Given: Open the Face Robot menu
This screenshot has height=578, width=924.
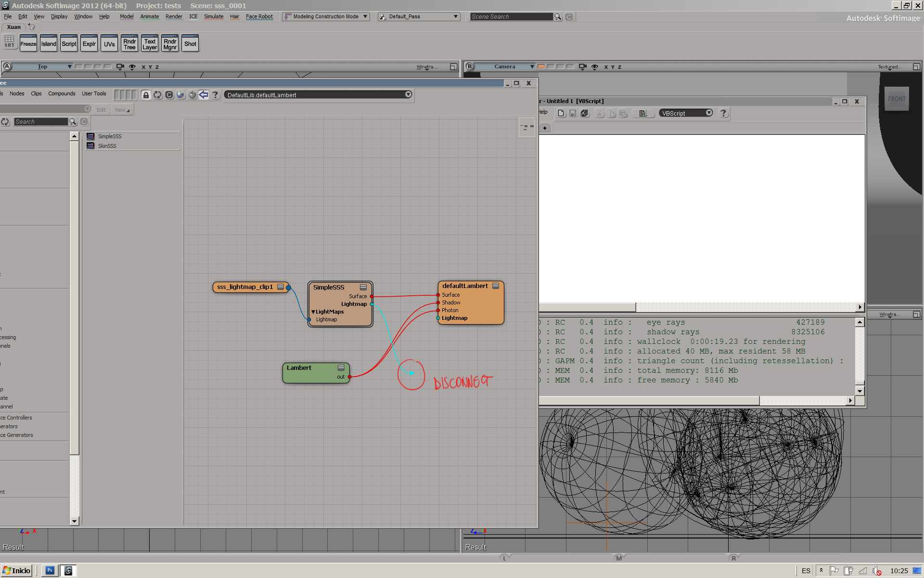Looking at the screenshot, I should pos(259,16).
